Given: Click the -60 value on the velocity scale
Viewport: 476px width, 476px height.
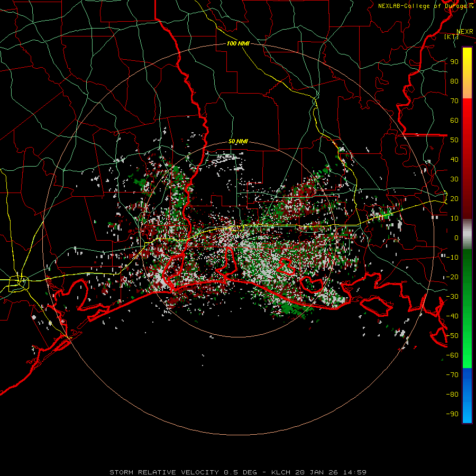Looking at the screenshot, I should click(x=452, y=355).
